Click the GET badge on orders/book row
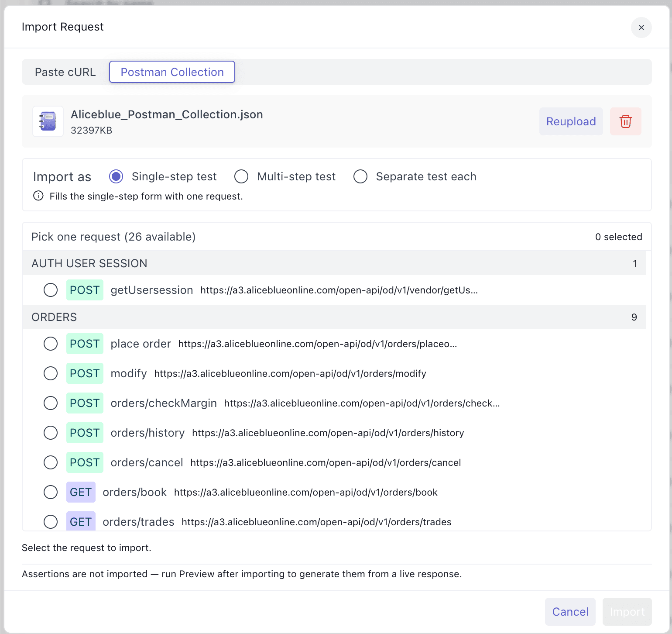This screenshot has height=634, width=672. click(x=81, y=492)
